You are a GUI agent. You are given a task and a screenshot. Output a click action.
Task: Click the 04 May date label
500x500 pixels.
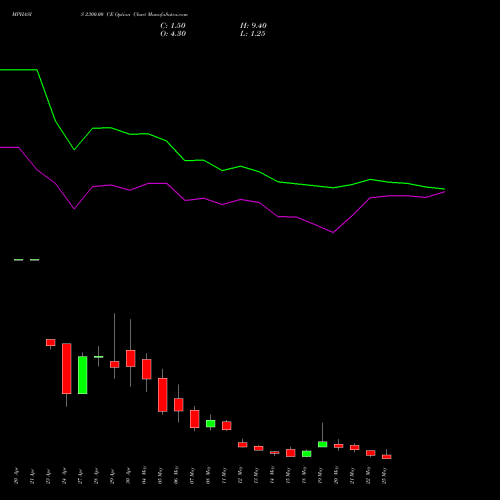point(144,475)
